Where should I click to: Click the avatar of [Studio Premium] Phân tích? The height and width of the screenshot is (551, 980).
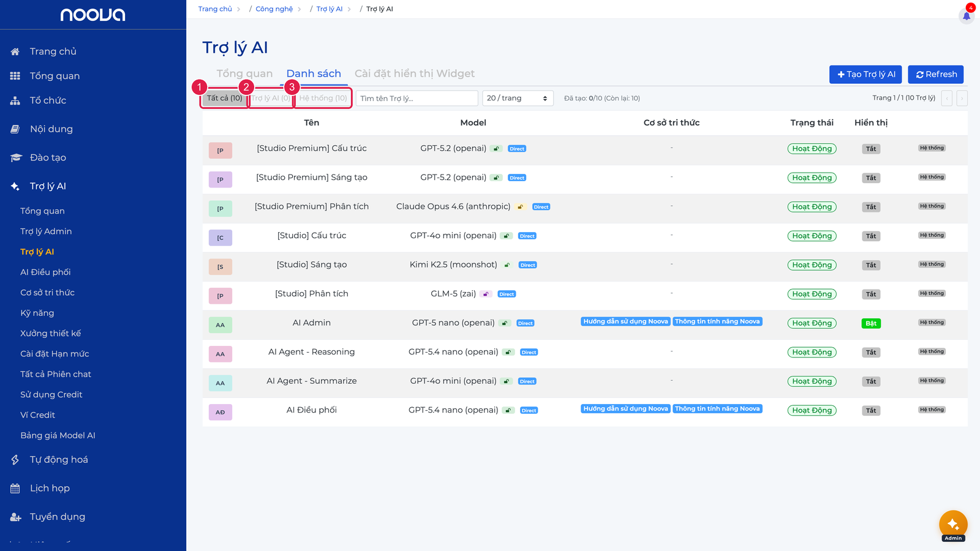(221, 209)
